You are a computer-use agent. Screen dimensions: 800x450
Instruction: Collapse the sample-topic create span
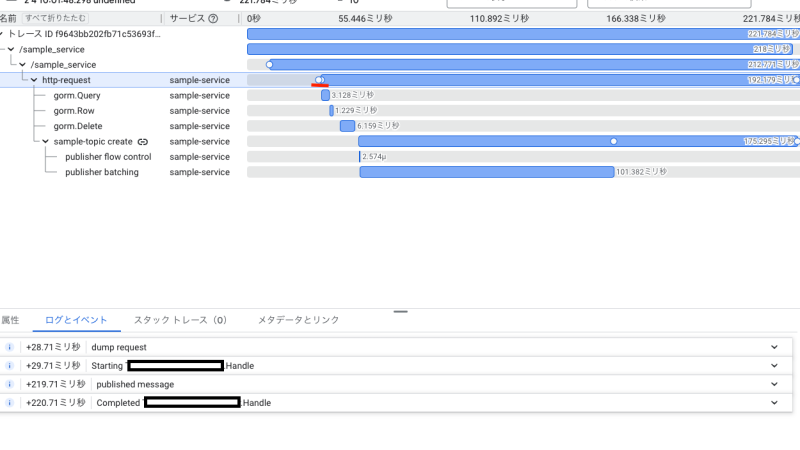45,141
